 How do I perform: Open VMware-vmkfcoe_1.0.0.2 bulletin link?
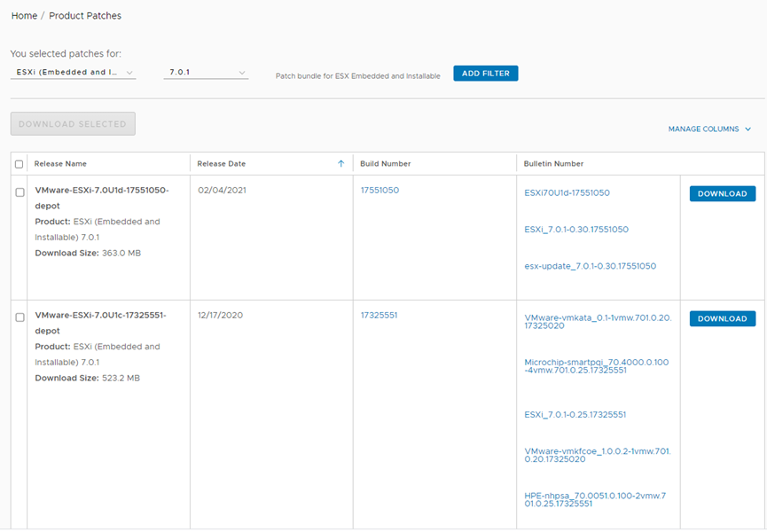[598, 455]
